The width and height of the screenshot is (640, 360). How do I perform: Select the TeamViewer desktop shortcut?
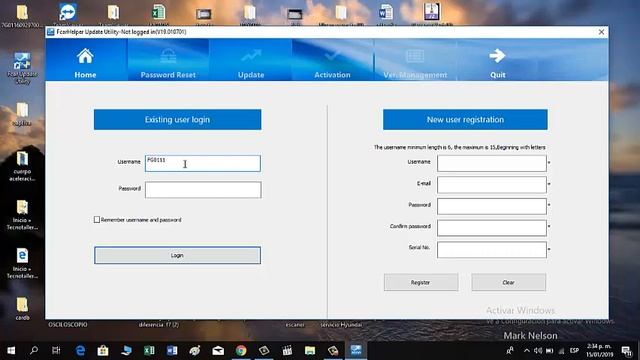click(67, 12)
